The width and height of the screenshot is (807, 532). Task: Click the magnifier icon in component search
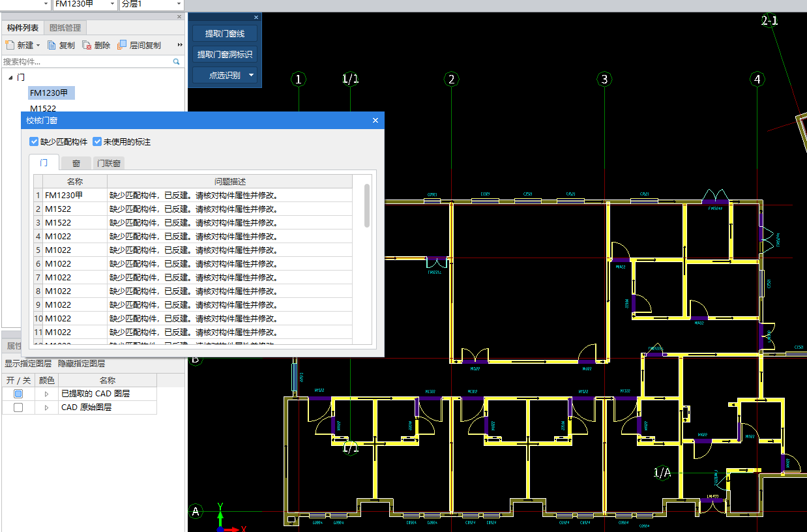click(176, 62)
